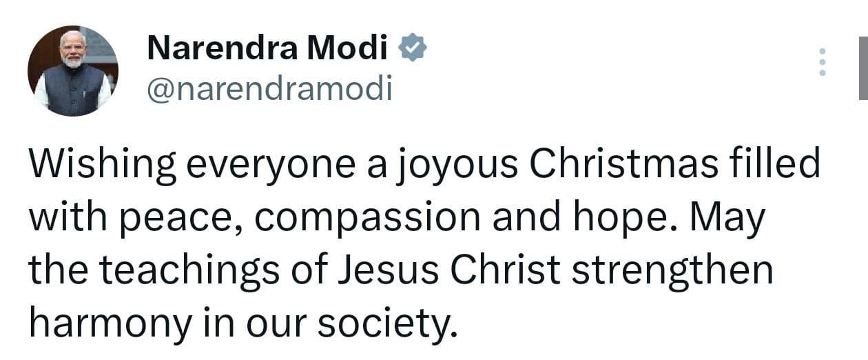
Task: Open the @narendramodi handle link
Action: [x=269, y=88]
